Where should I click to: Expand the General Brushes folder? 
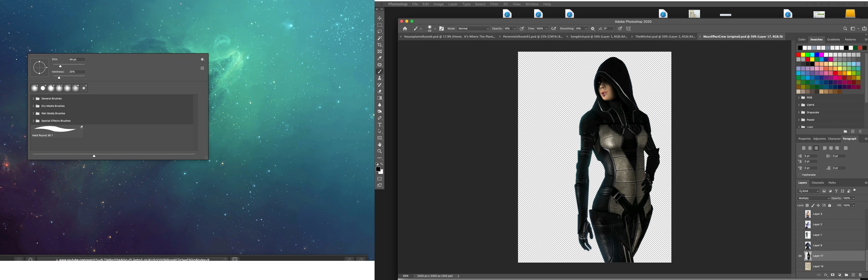33,99
